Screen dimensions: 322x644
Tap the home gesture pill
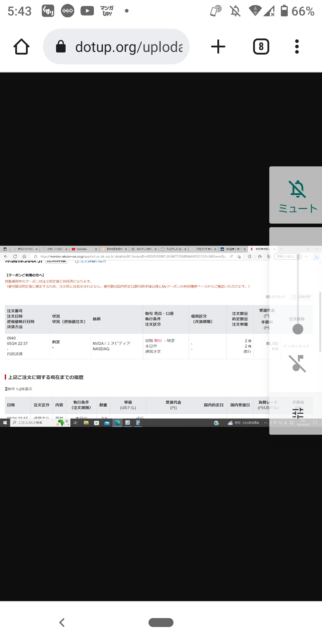click(x=161, y=623)
